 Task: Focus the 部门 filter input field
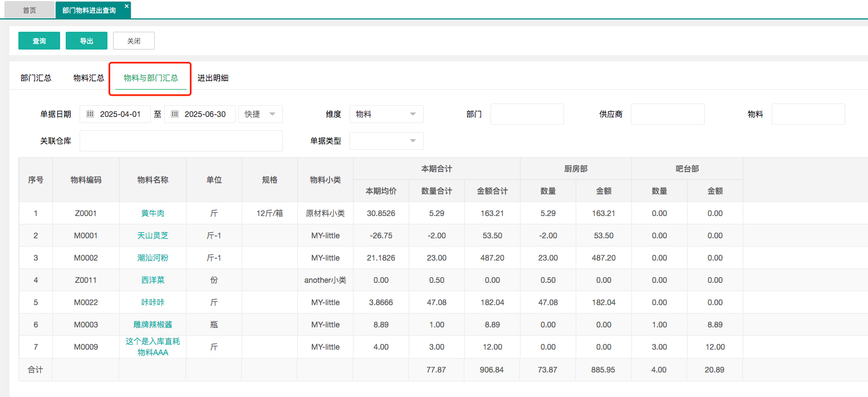coord(527,114)
